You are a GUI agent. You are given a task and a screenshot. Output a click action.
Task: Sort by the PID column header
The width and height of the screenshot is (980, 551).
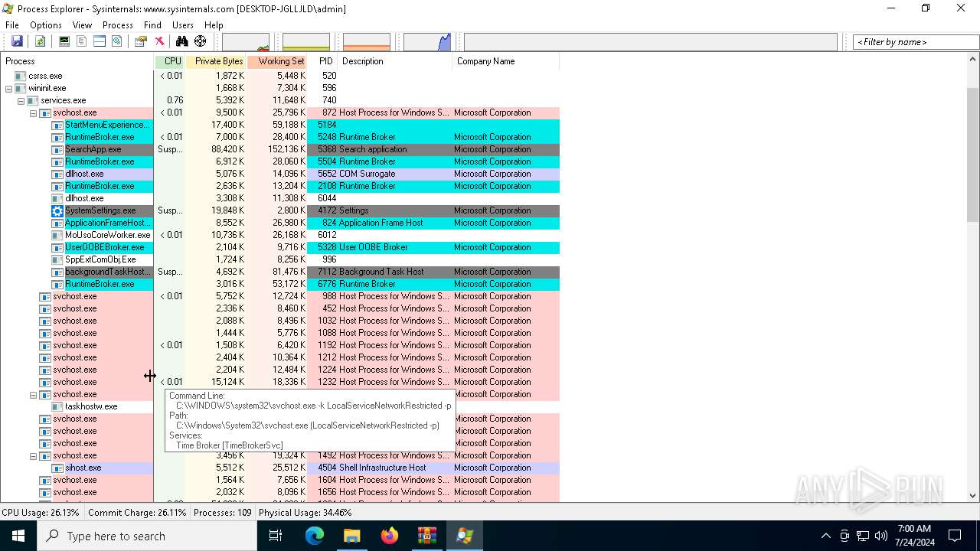[x=323, y=61]
